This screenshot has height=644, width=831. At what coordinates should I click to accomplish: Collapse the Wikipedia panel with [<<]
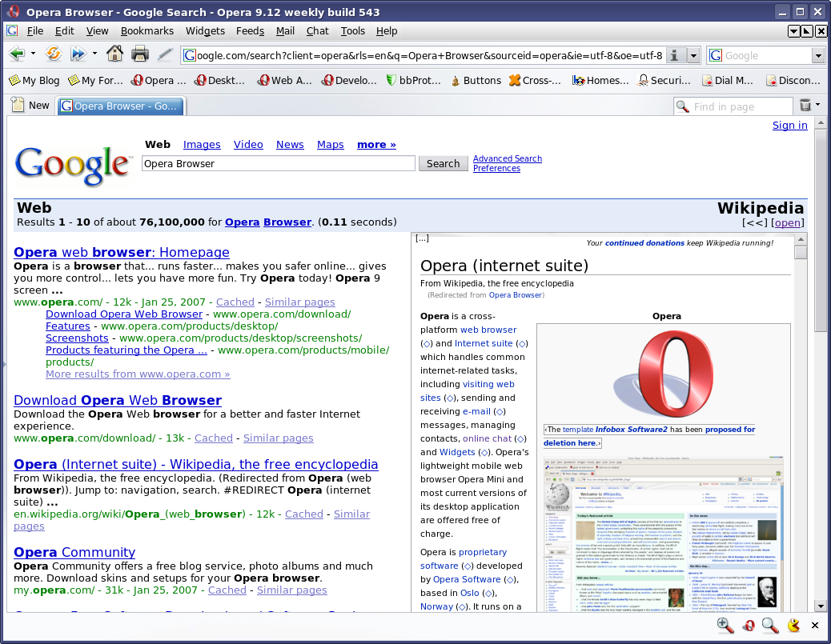754,222
